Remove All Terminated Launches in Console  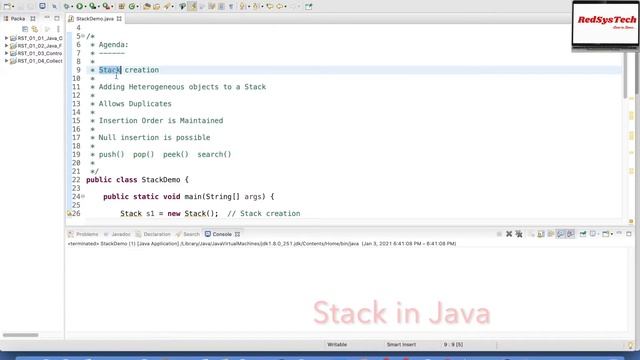click(519, 234)
